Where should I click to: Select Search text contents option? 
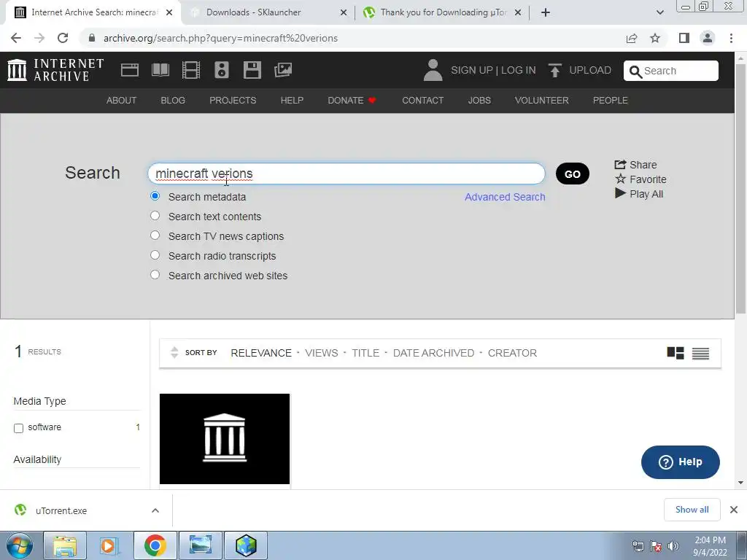click(x=155, y=216)
